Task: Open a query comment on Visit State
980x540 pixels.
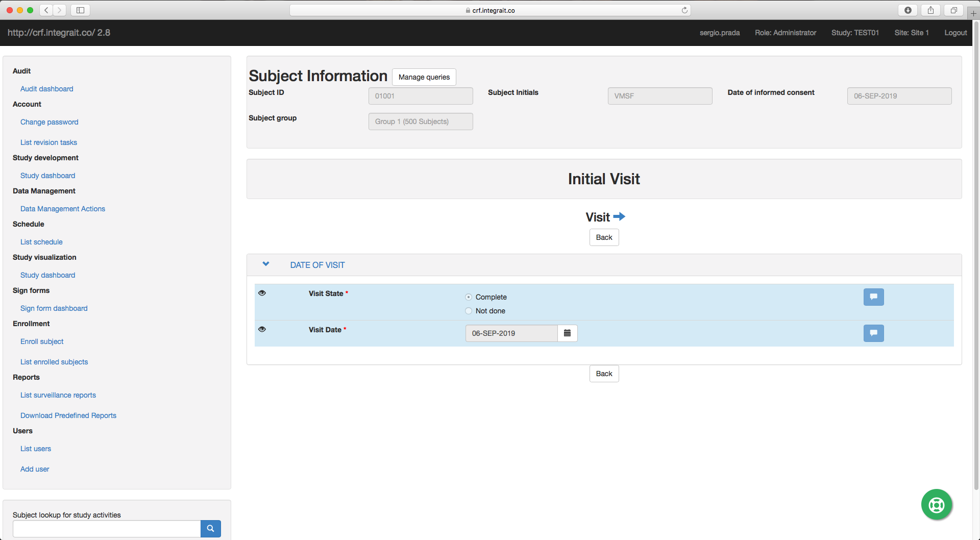Action: [x=873, y=297]
